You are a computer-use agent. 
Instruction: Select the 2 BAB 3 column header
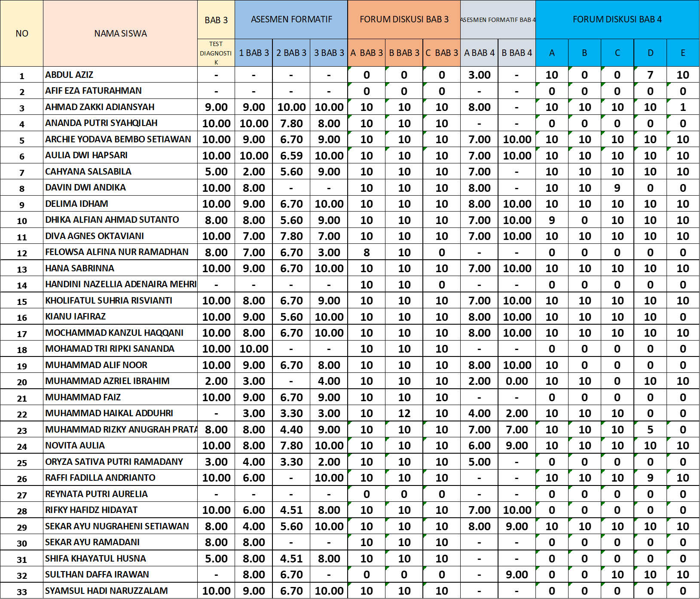point(291,53)
